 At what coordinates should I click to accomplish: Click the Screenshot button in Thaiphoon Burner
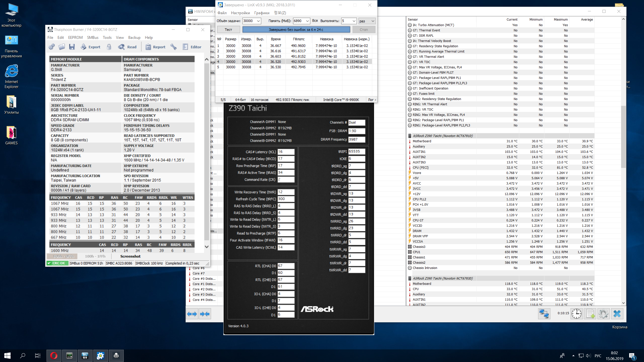pos(130,256)
